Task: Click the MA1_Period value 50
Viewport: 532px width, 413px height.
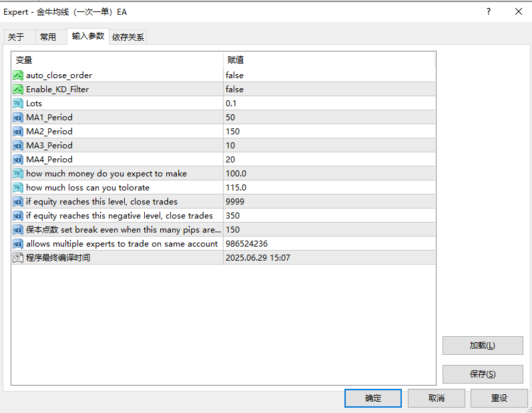Action: click(230, 118)
